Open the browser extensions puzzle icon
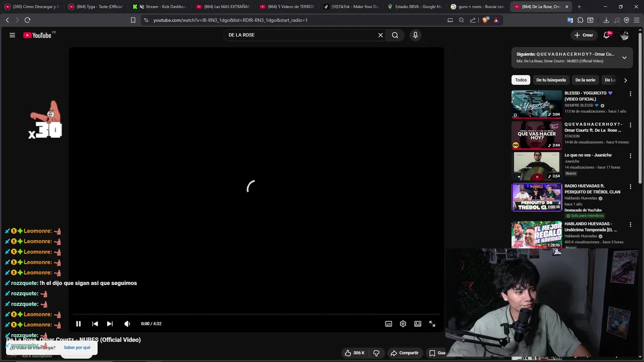The width and height of the screenshot is (644, 362). pos(580,20)
